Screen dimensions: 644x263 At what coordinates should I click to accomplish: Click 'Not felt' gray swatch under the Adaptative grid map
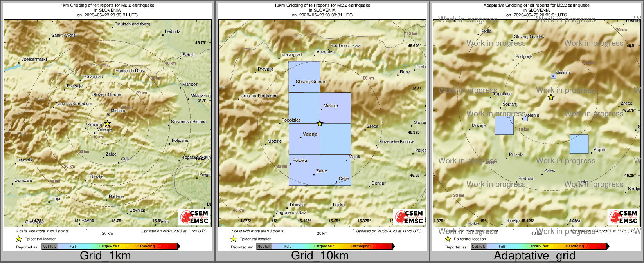click(479, 246)
